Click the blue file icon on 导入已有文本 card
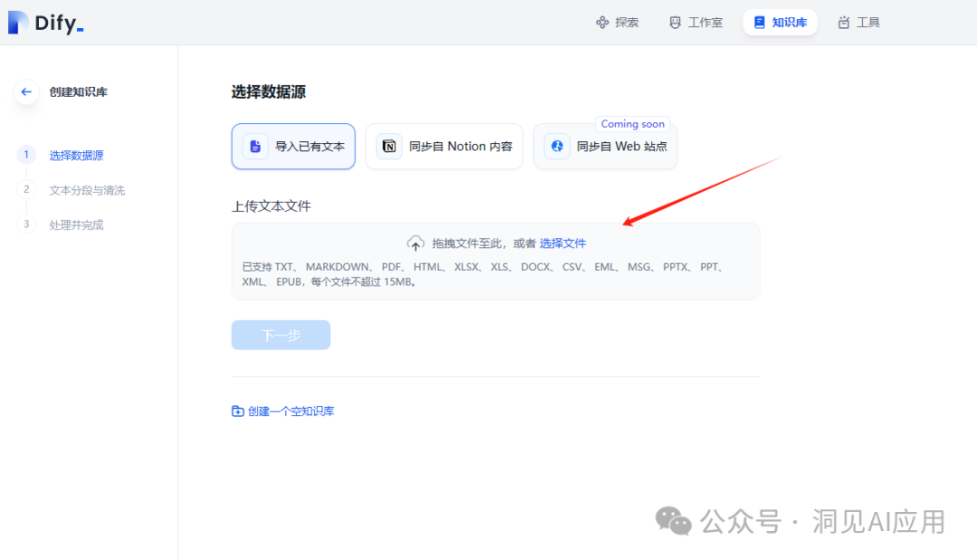977x560 pixels. [253, 145]
